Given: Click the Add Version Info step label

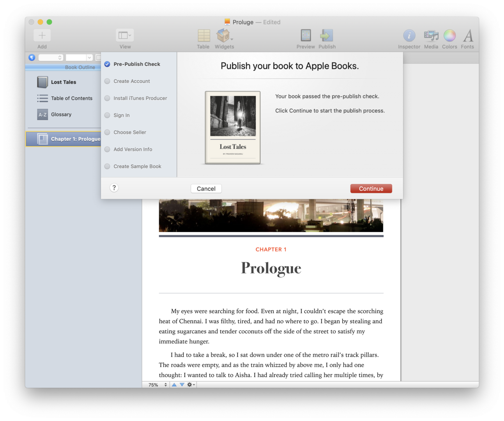Looking at the screenshot, I should pyautogui.click(x=133, y=149).
